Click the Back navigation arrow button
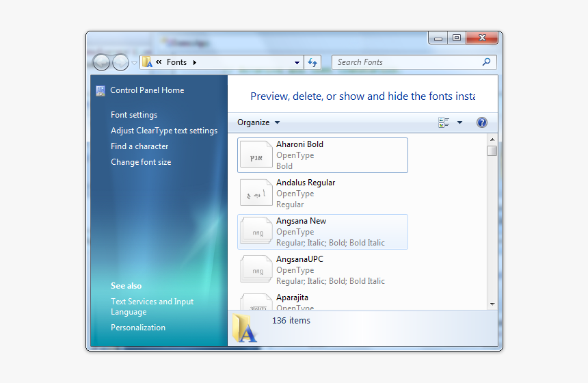 pos(101,62)
